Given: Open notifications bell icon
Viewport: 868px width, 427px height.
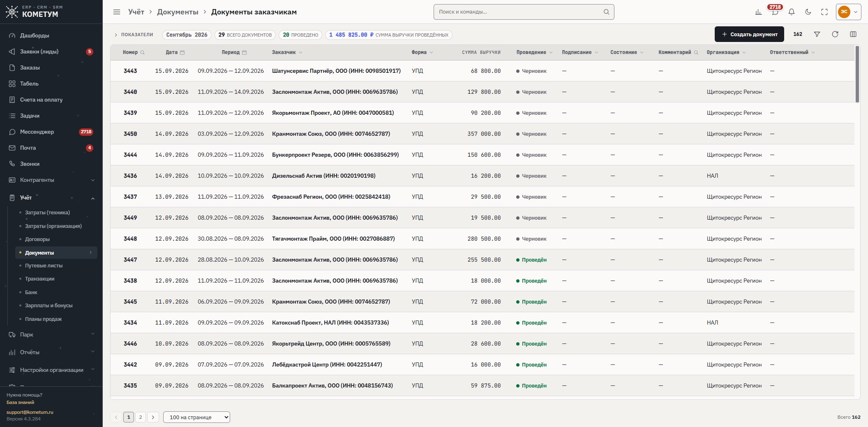Looking at the screenshot, I should click(792, 12).
